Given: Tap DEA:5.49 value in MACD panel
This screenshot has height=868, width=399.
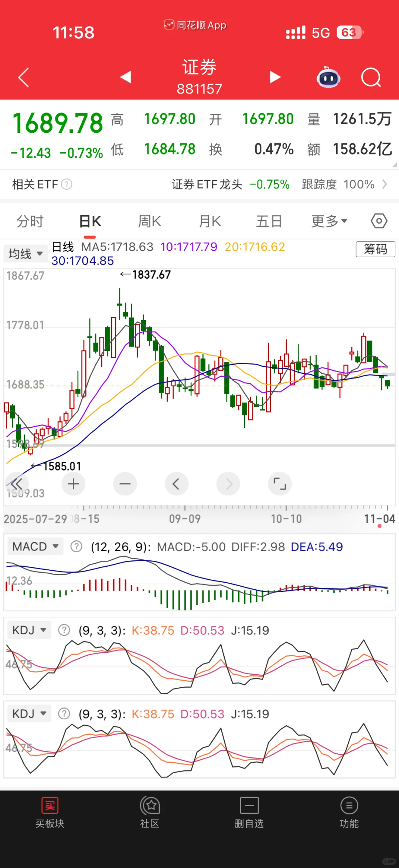Looking at the screenshot, I should 317,546.
